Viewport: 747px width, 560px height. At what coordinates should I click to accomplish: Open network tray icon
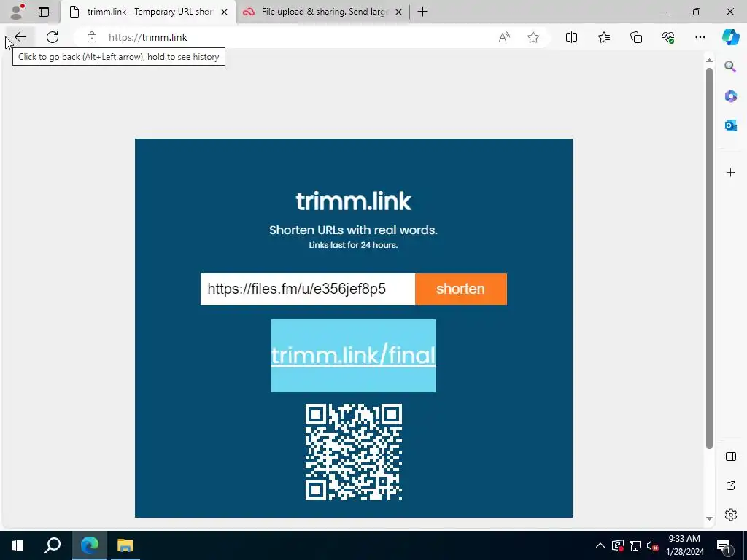point(635,545)
